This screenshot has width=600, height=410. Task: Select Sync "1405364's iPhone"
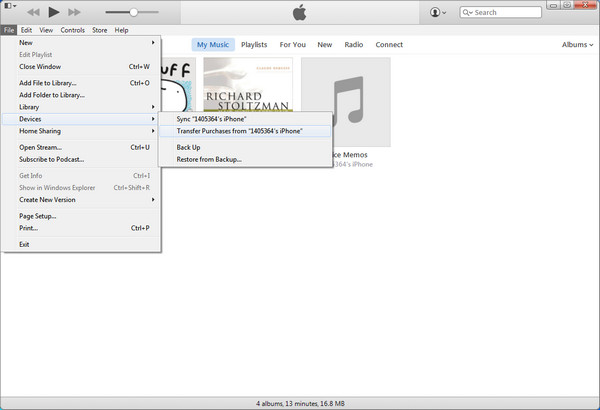245,119
